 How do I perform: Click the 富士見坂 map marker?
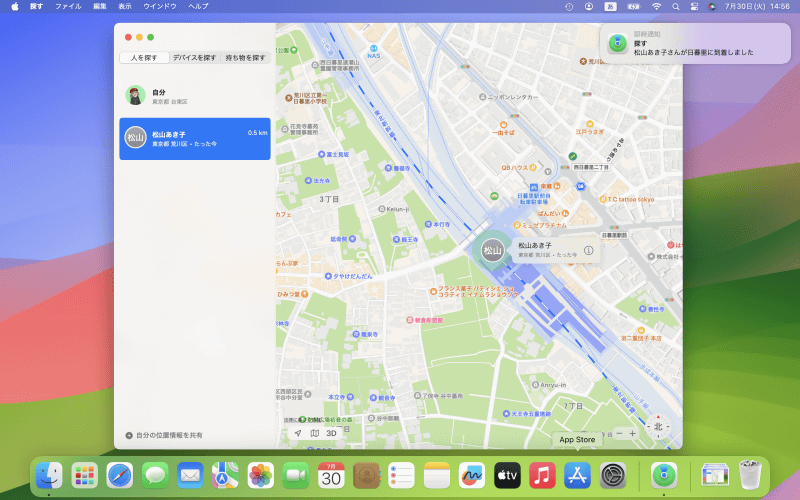click(321, 154)
